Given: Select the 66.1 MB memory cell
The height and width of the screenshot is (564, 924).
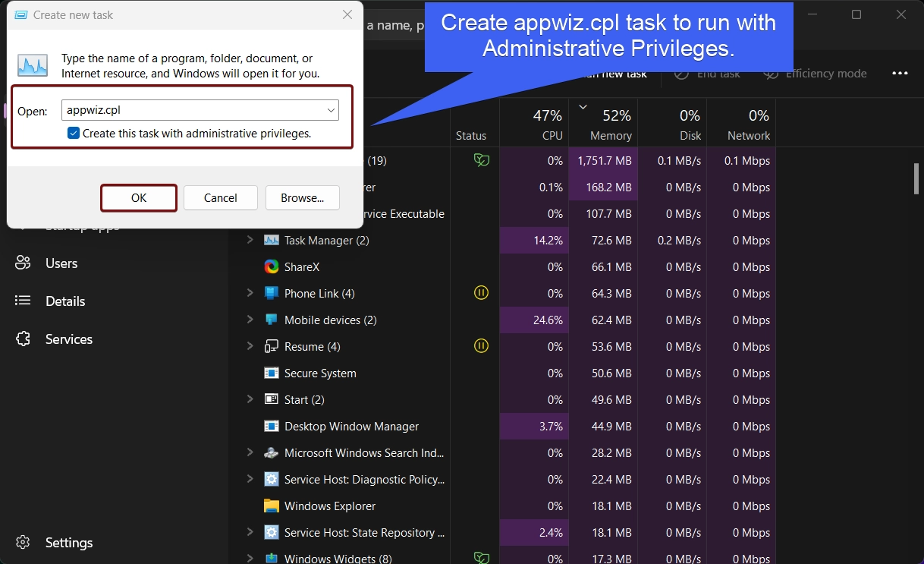Looking at the screenshot, I should (x=603, y=266).
